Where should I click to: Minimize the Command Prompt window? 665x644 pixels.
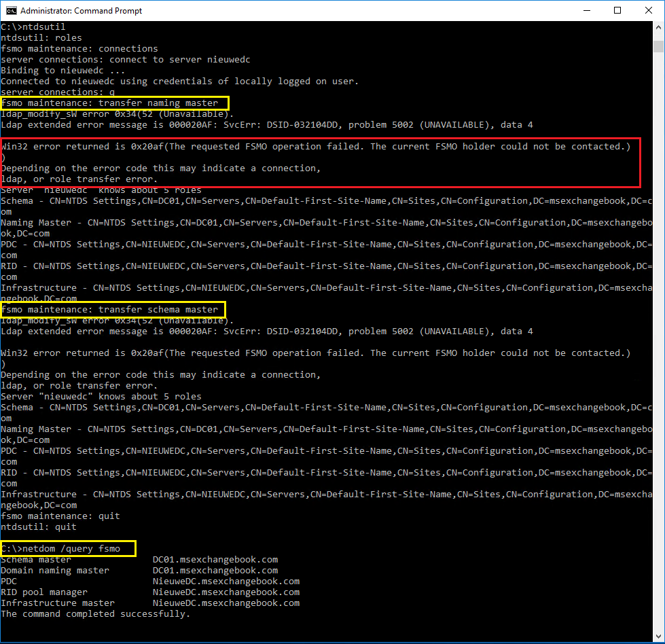586,10
